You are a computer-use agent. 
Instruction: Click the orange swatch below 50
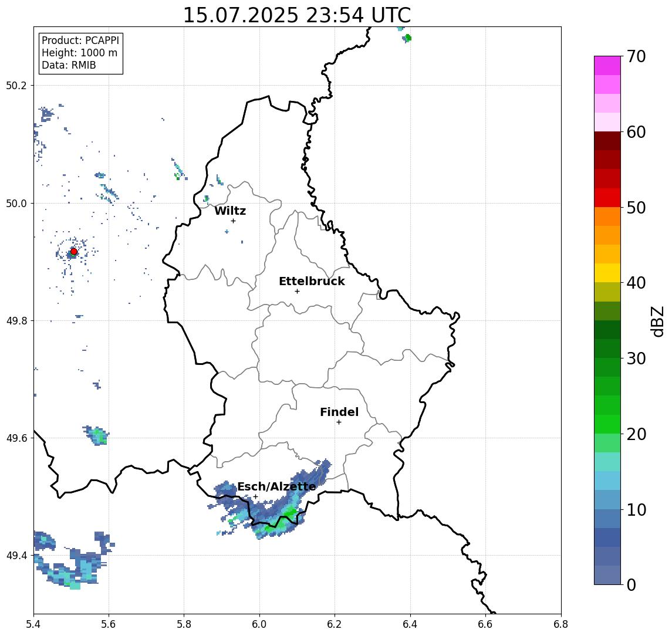607,216
